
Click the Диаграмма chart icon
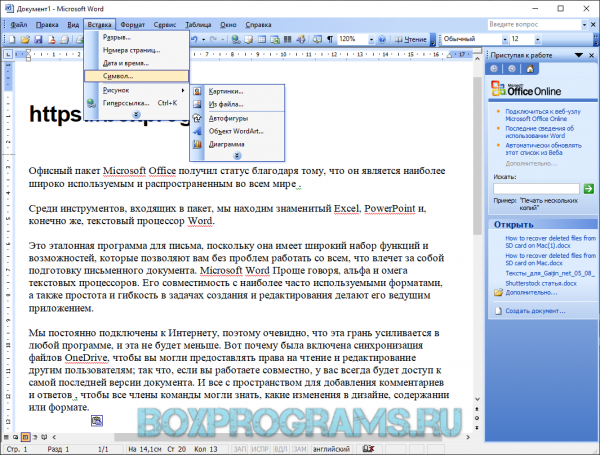[x=197, y=144]
